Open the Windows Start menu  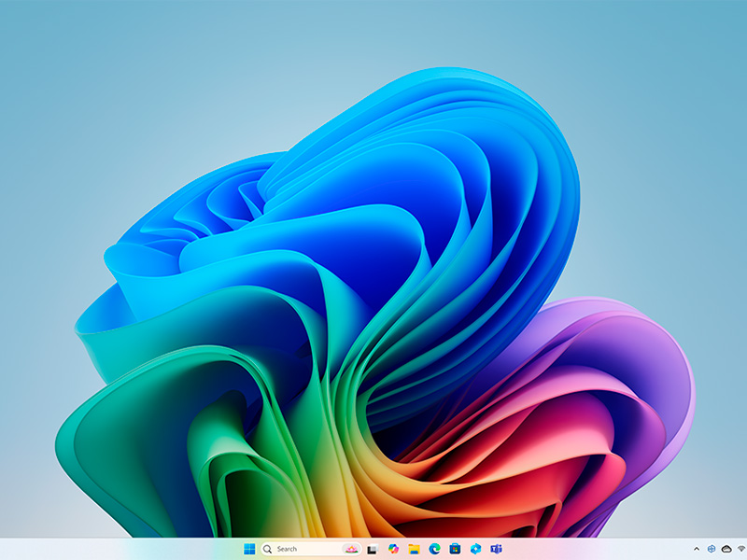[x=249, y=549]
